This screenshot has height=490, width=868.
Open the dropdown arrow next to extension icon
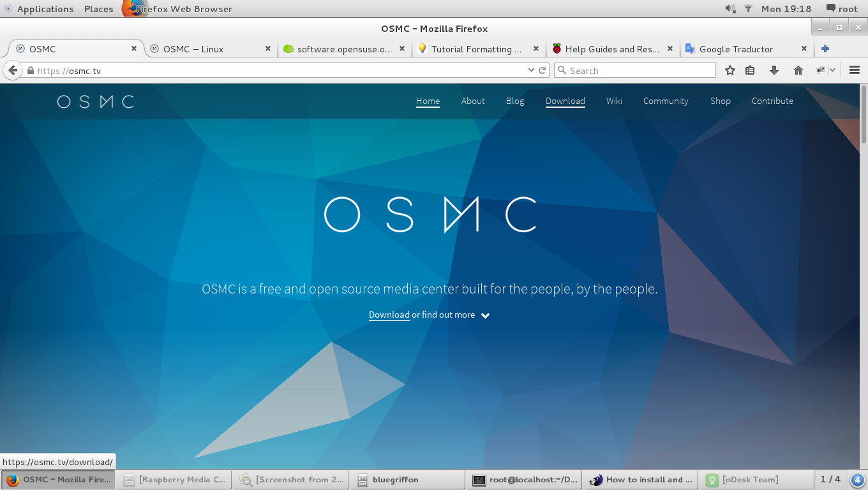click(832, 70)
